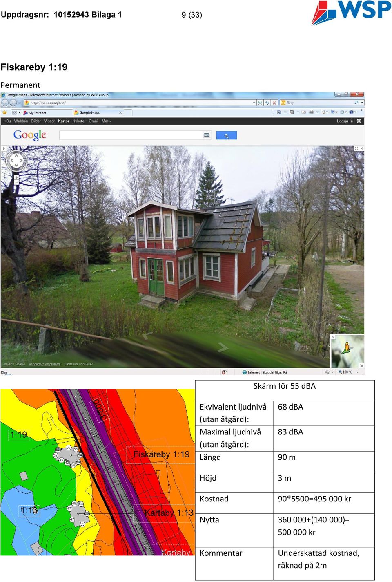Expand the Quick Tabs dropdown arrow
This screenshot has height=582, width=392.
[x=20, y=112]
